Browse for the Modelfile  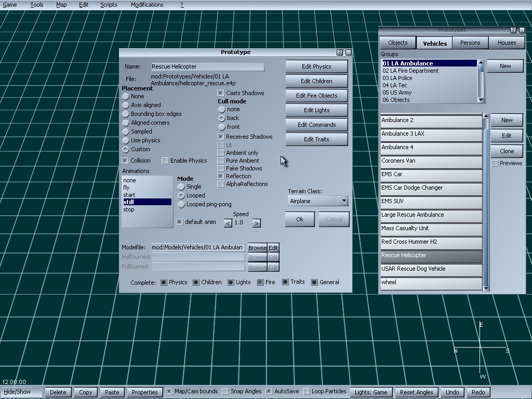pyautogui.click(x=258, y=248)
